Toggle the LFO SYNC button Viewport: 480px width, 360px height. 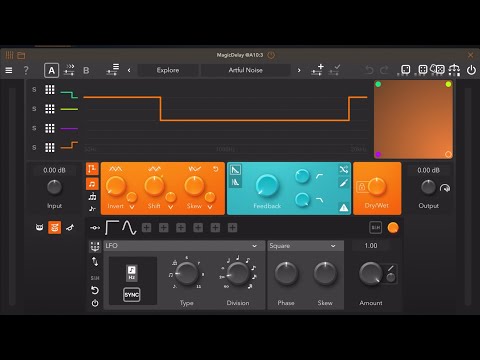pos(132,295)
